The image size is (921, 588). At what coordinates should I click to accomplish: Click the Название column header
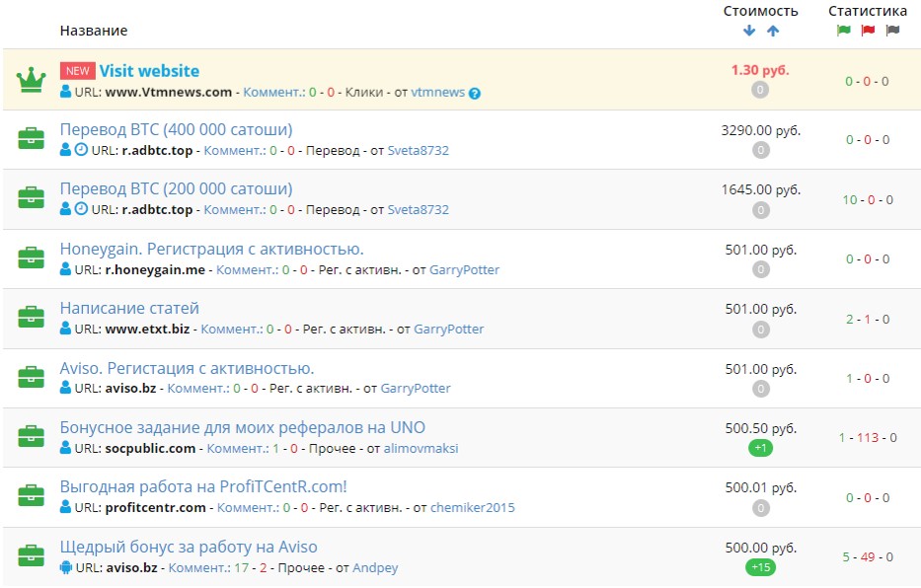pos(94,31)
